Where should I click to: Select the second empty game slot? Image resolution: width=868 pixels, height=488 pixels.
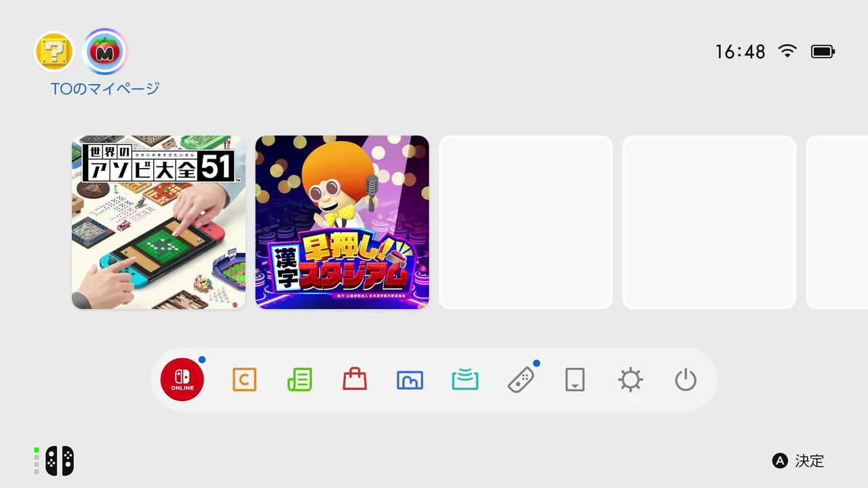pyautogui.click(x=709, y=222)
